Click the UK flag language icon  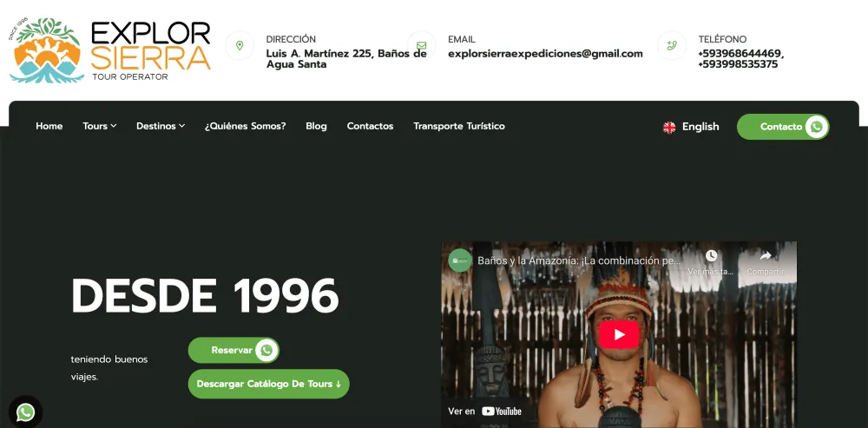[669, 128]
